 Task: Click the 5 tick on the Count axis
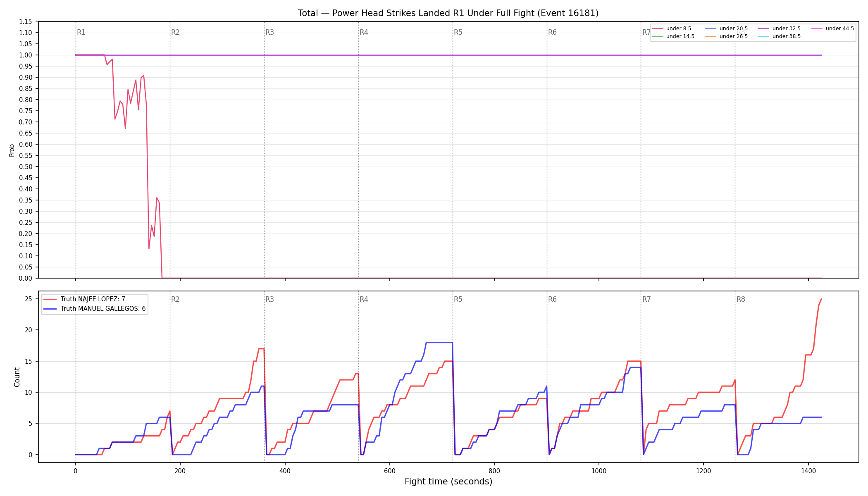coord(30,423)
